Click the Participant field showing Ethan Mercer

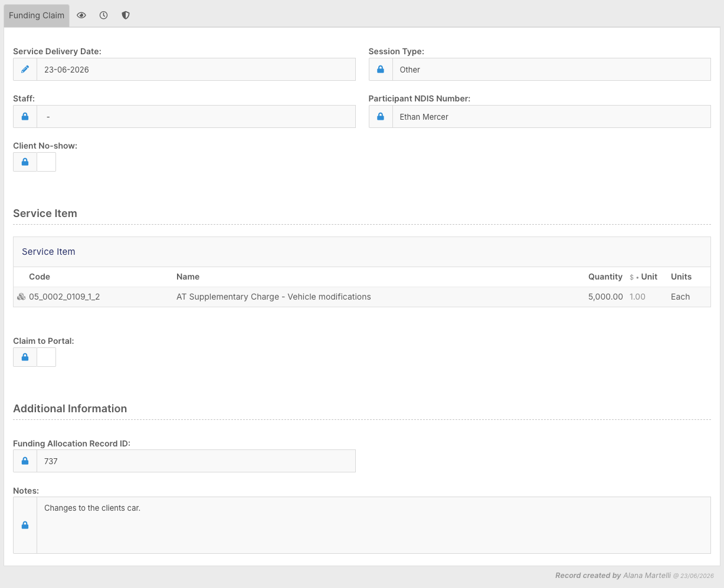(552, 117)
